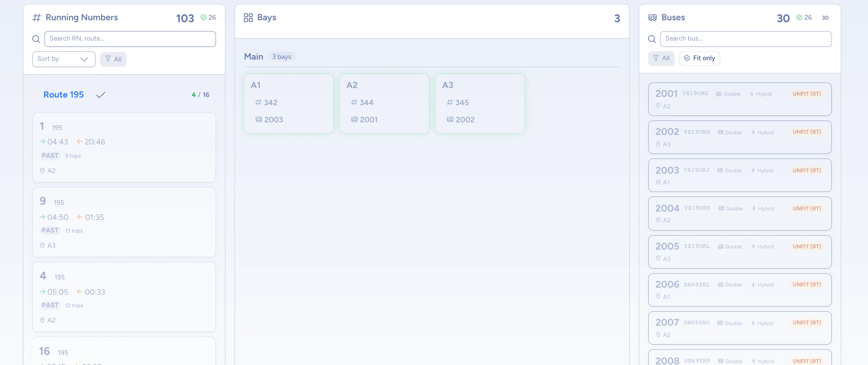Toggle the Route 195 checkmark
The height and width of the screenshot is (365, 868).
tap(101, 95)
